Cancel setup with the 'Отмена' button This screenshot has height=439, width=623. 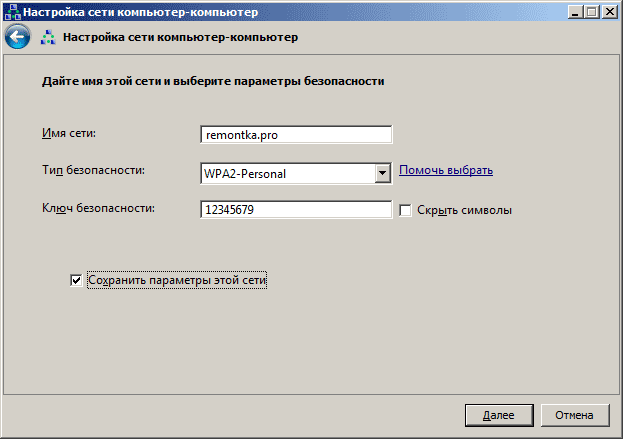(x=575, y=416)
